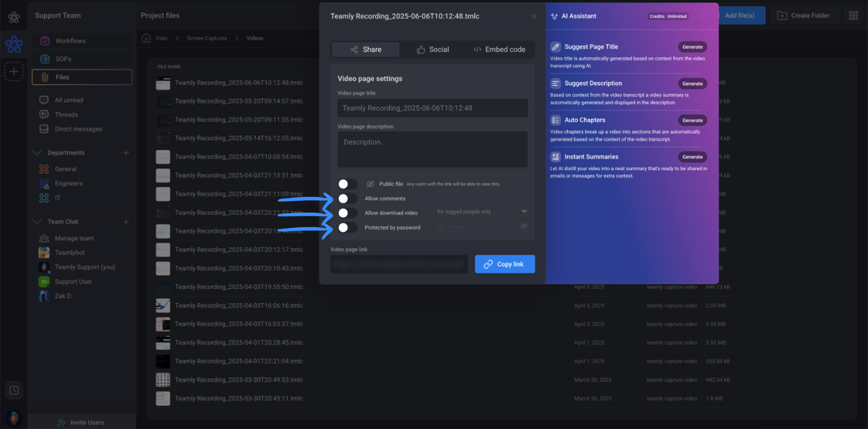Generate auto chapters
Screen dimensions: 868x429
(x=693, y=120)
